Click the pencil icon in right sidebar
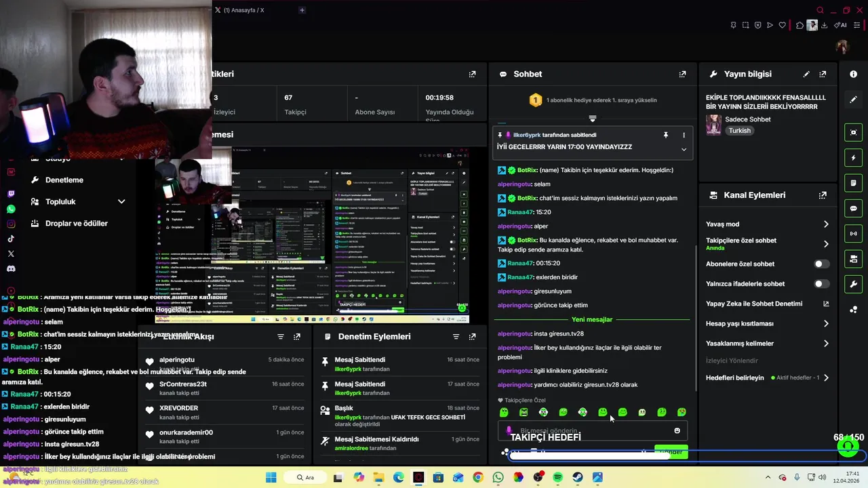The width and height of the screenshot is (868, 488). (853, 100)
